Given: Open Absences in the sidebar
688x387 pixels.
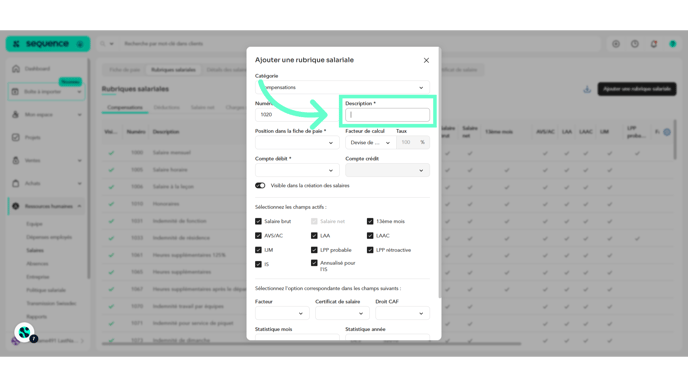Looking at the screenshot, I should coord(37,264).
